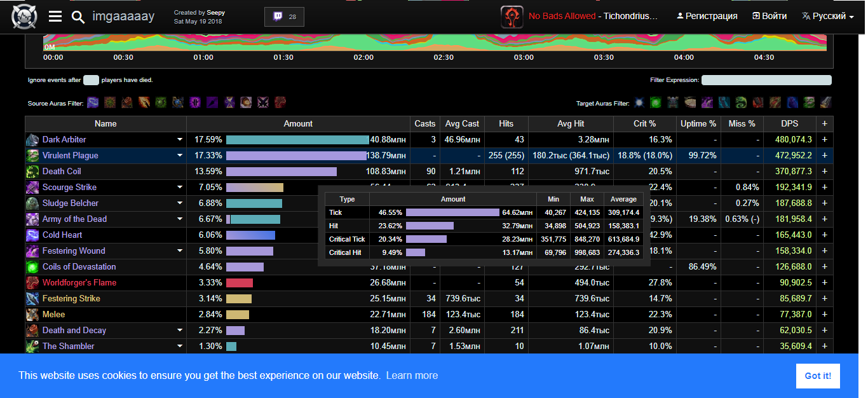Viewport: 868px width, 398px height.
Task: Sort table by Casts column header
Action: tap(425, 124)
